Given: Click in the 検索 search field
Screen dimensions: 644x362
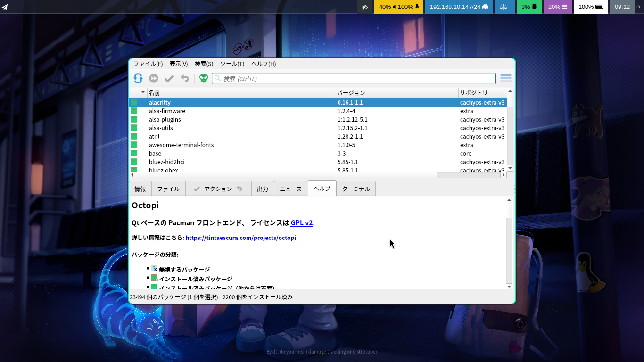Looking at the screenshot, I should point(354,79).
